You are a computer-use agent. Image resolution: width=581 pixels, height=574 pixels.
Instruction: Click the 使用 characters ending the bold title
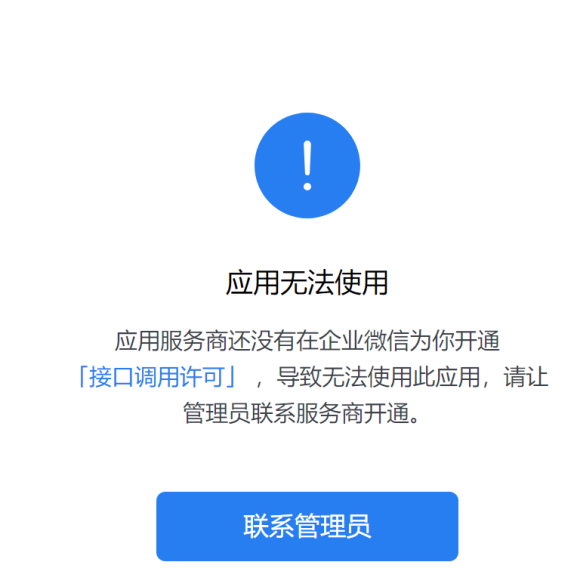(x=361, y=283)
